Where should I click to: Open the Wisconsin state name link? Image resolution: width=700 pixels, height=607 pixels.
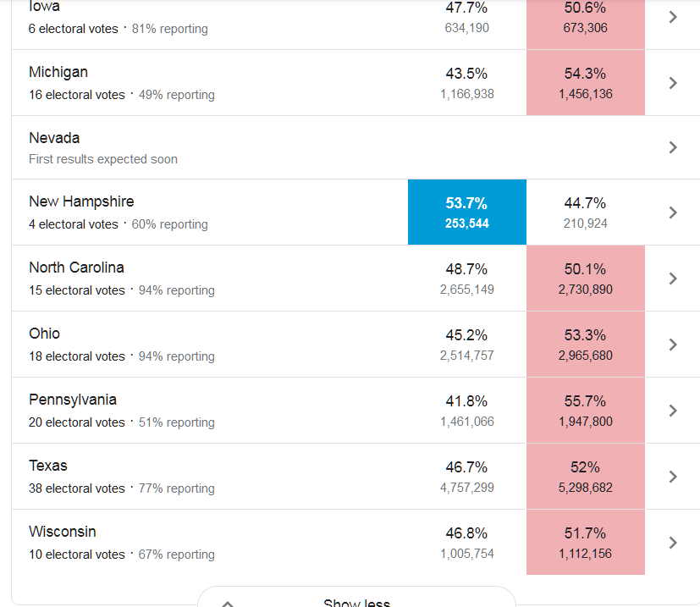click(x=63, y=532)
